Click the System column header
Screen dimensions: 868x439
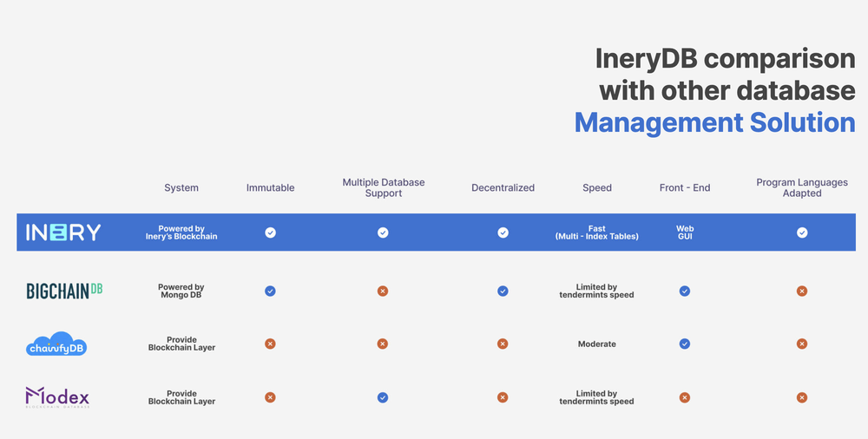click(x=181, y=187)
